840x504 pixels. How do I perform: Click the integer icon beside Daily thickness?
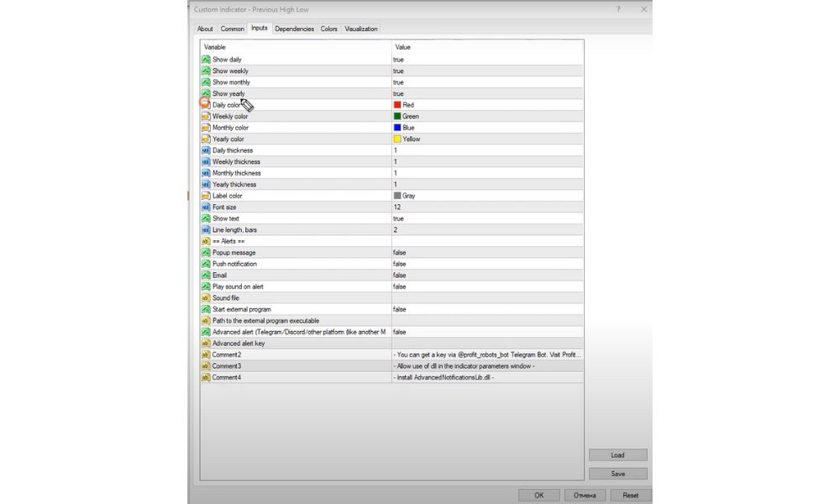[x=206, y=150]
